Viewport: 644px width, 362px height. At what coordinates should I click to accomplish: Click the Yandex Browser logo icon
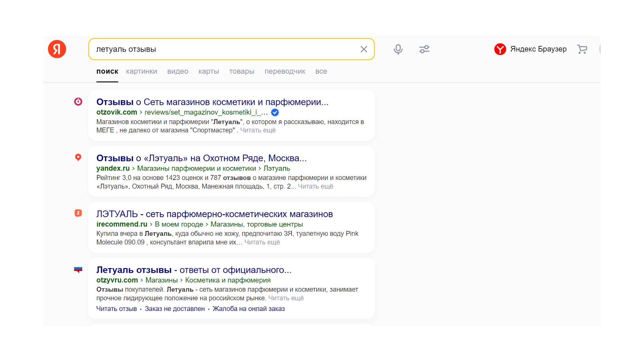[500, 49]
